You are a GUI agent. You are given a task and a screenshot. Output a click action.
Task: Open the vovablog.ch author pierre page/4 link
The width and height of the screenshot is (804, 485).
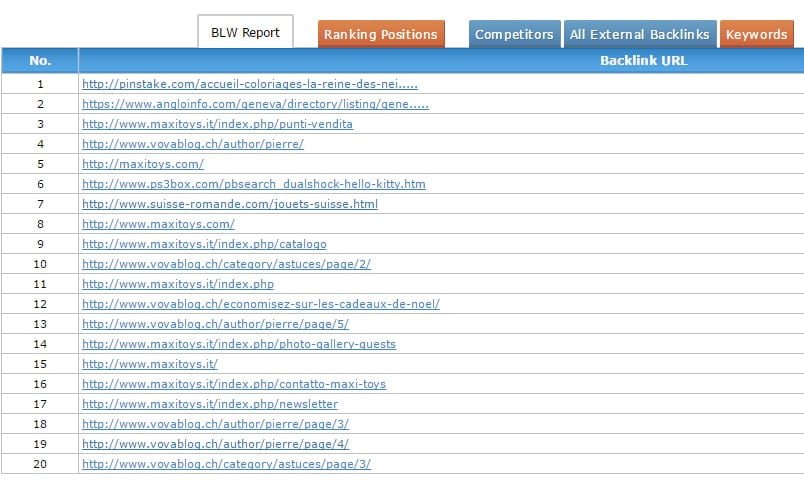(x=215, y=444)
